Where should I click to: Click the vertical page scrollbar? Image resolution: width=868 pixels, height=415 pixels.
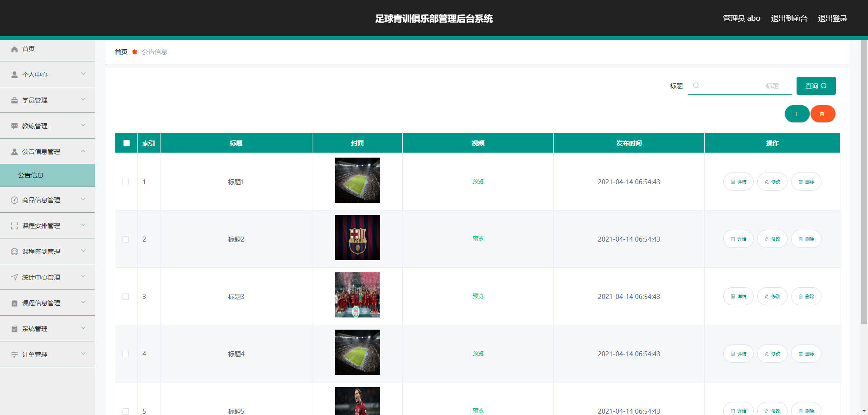[x=864, y=182]
